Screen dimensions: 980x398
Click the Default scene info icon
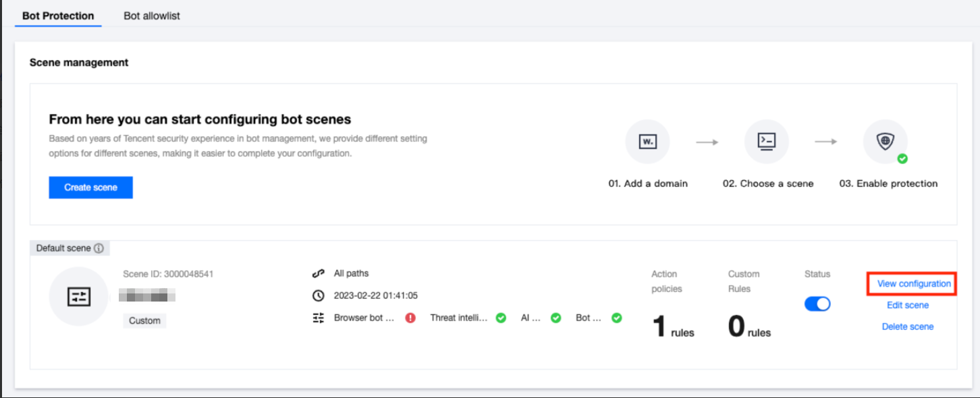coord(99,248)
